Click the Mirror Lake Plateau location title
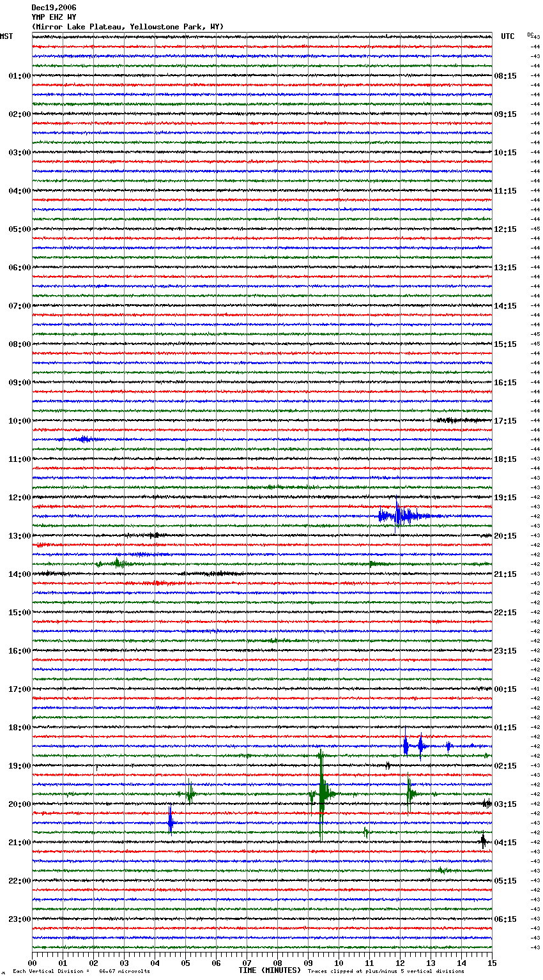 [128, 27]
